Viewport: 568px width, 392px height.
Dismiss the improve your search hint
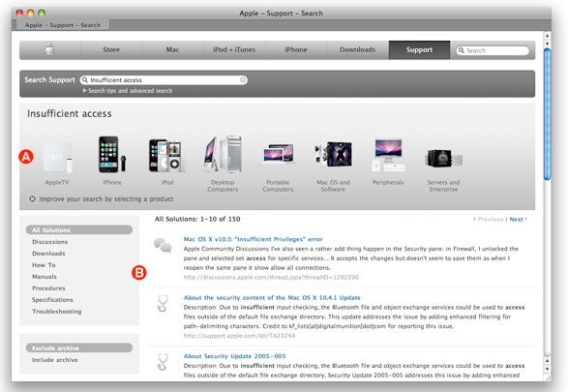(x=32, y=198)
